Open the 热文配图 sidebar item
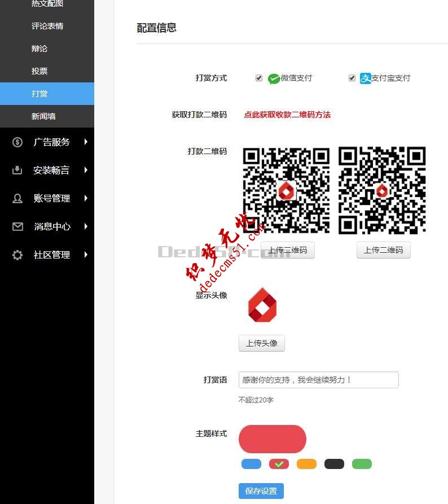 pos(47,3)
